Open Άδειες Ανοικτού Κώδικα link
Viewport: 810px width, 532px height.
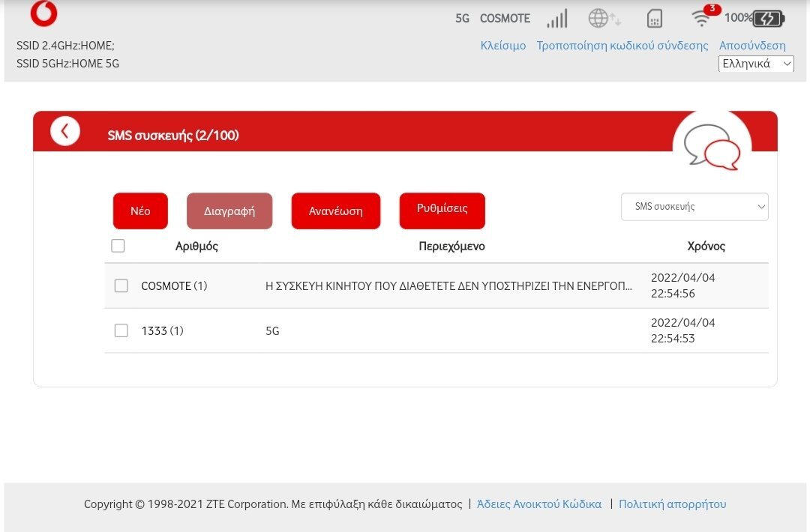click(x=539, y=504)
